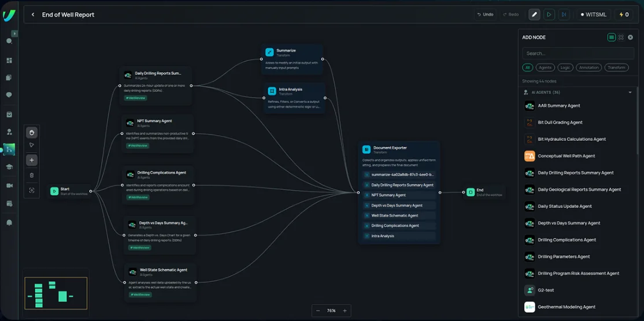
Task: Select Drilling Program Risk Assessment Agent
Action: coord(578,274)
